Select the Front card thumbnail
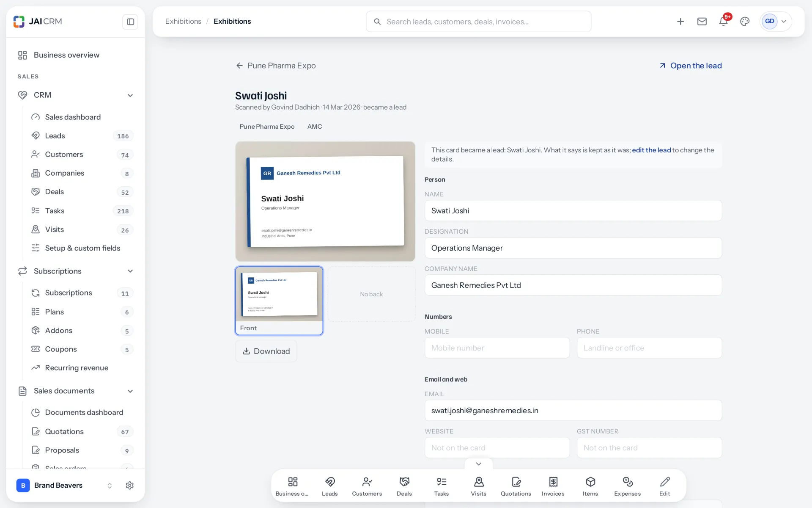The width and height of the screenshot is (812, 508). (x=279, y=301)
